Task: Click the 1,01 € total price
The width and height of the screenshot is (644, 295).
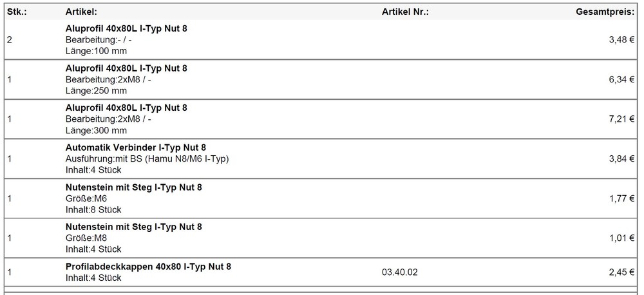Action: [621, 238]
